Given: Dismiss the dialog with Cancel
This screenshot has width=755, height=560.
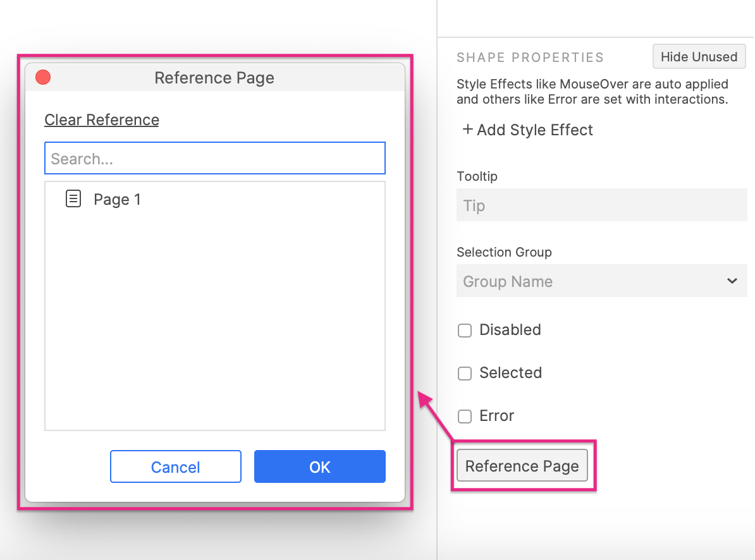Looking at the screenshot, I should (x=175, y=466).
